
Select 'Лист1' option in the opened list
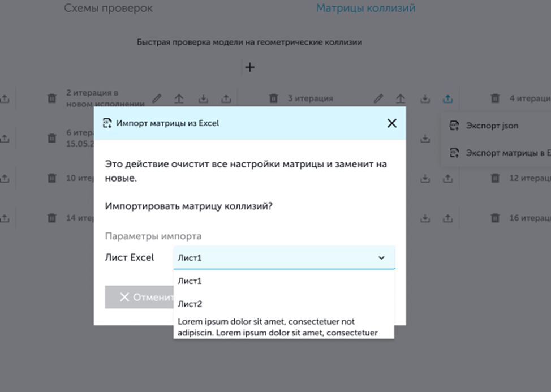(190, 281)
